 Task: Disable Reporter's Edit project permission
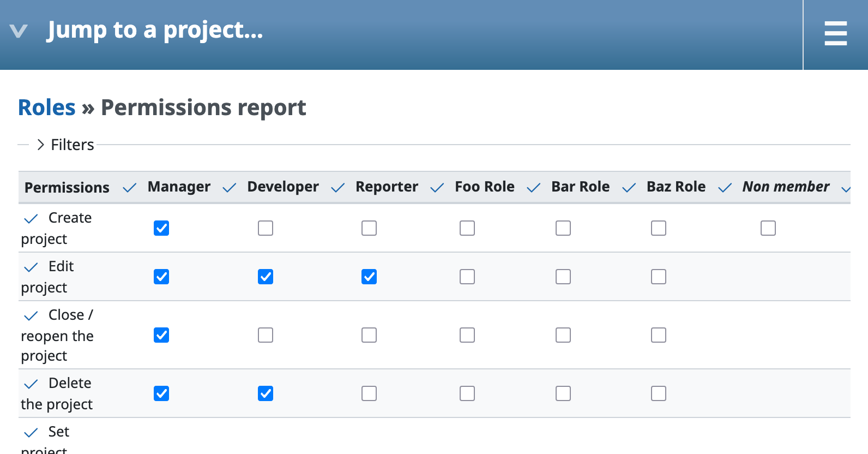tap(369, 277)
